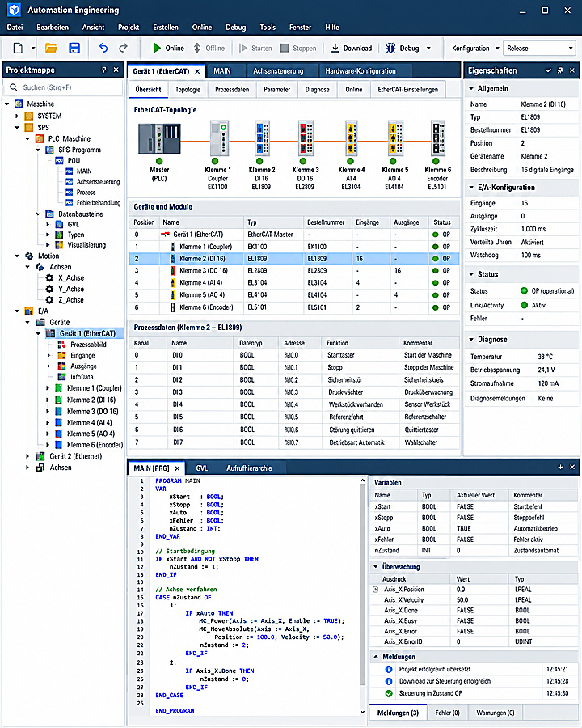The width and height of the screenshot is (582, 728).
Task: Collapse the Überwachung section
Action: (x=375, y=566)
